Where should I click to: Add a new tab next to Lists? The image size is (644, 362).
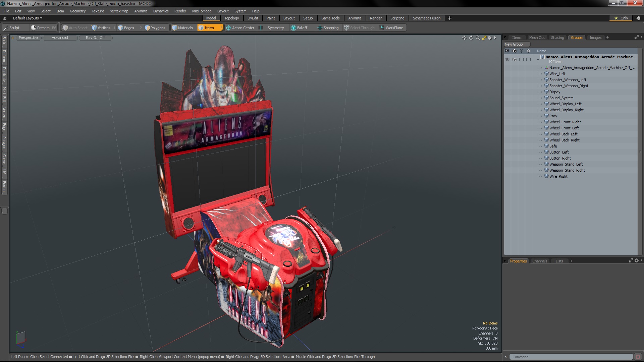pos(571,261)
